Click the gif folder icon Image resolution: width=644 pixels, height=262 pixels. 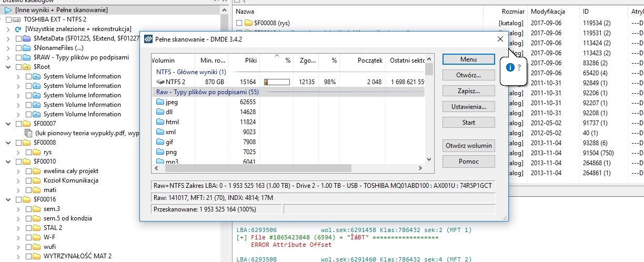click(160, 142)
